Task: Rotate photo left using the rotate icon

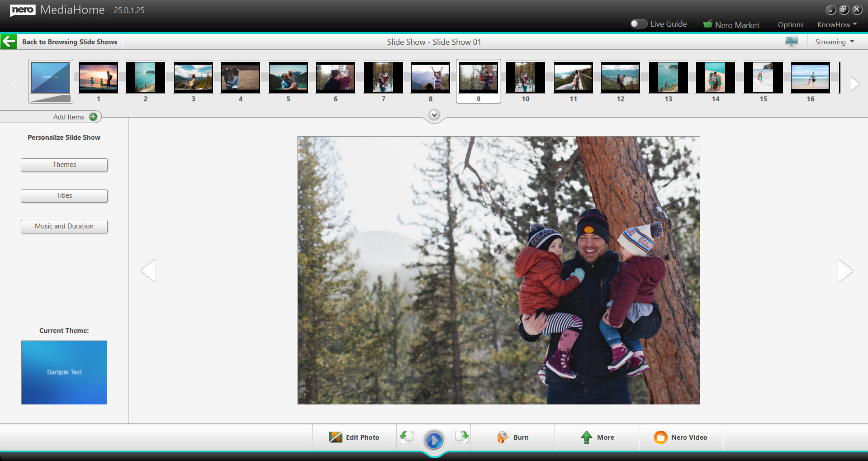Action: 407,437
